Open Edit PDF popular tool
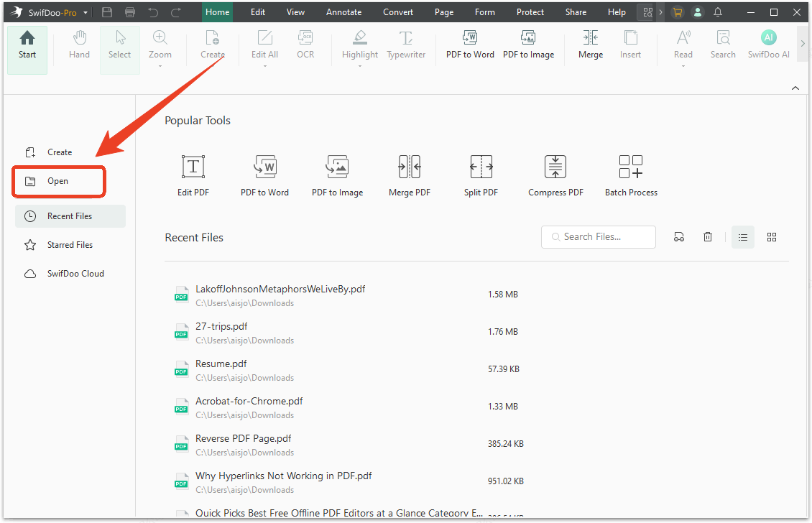The width and height of the screenshot is (812, 523). 193,175
